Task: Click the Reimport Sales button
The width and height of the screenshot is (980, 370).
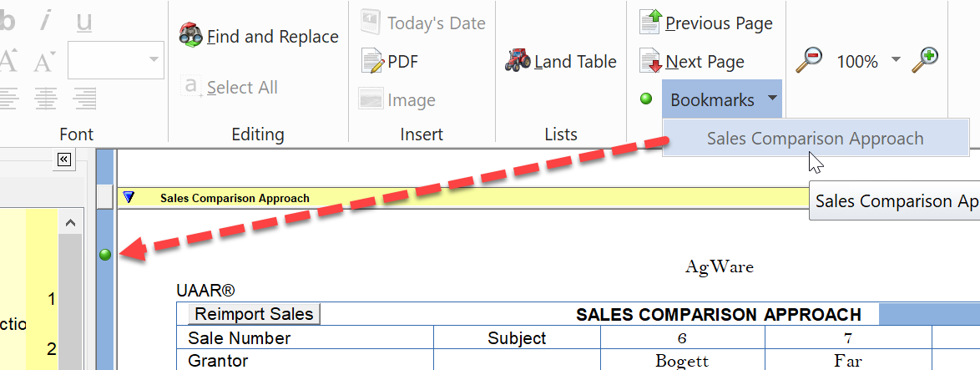Action: 255,314
